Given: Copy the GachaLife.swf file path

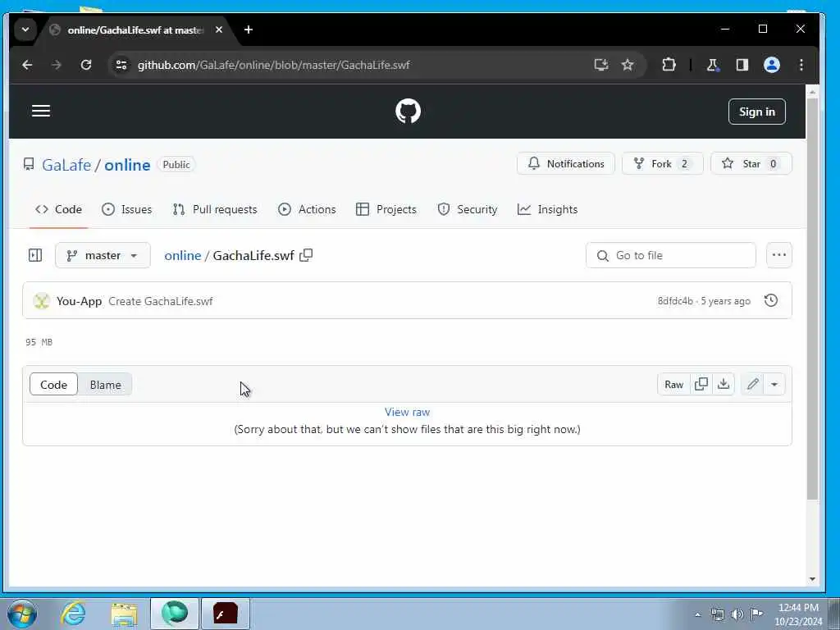Looking at the screenshot, I should pyautogui.click(x=306, y=255).
